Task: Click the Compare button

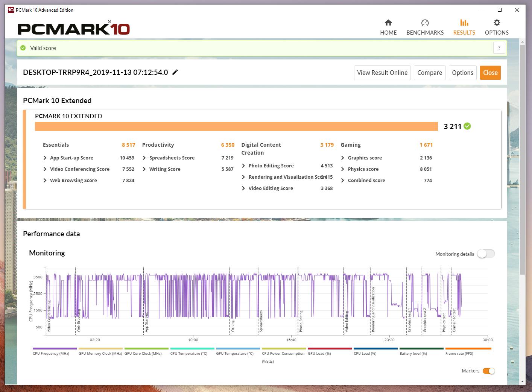Action: [429, 73]
